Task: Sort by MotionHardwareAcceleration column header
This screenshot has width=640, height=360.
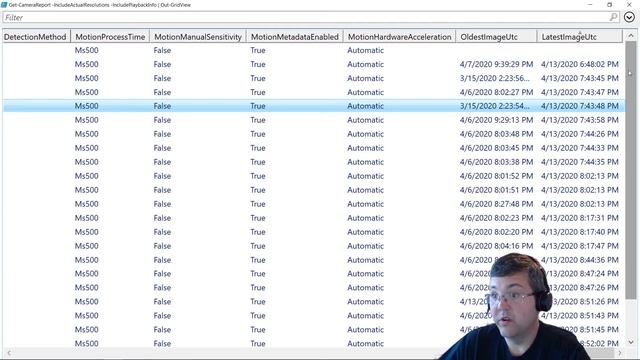Action: tap(400, 37)
